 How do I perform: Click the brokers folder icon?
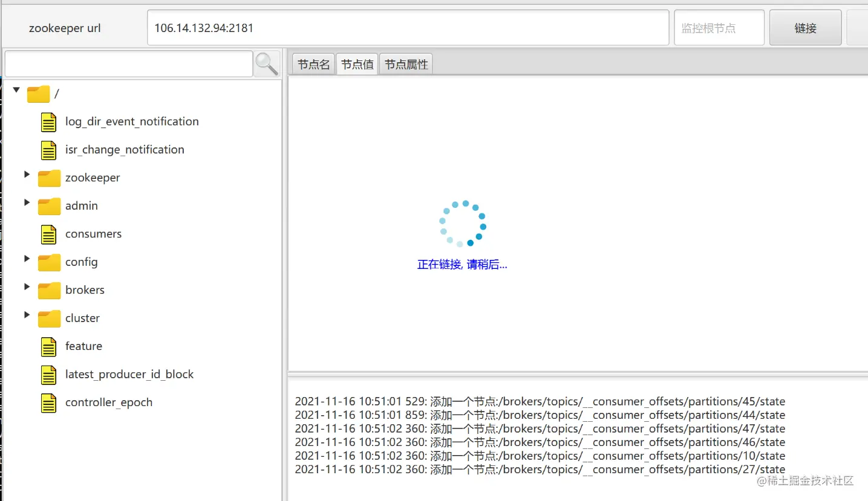[x=49, y=291]
